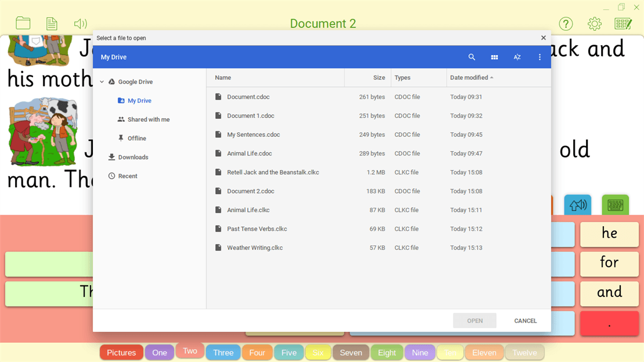
Task: Select the Seven tab at the bottom
Action: [x=350, y=352]
